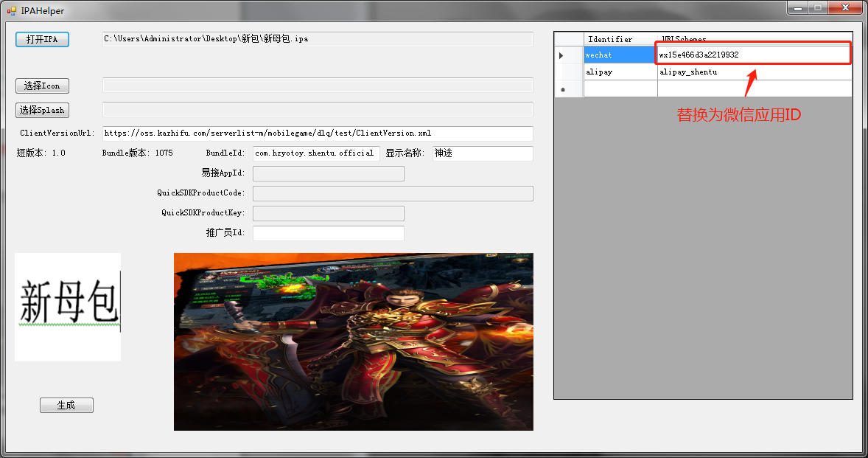Image resolution: width=868 pixels, height=458 pixels.
Task: Click the 短版本: 1.0 label
Action: pyautogui.click(x=41, y=153)
